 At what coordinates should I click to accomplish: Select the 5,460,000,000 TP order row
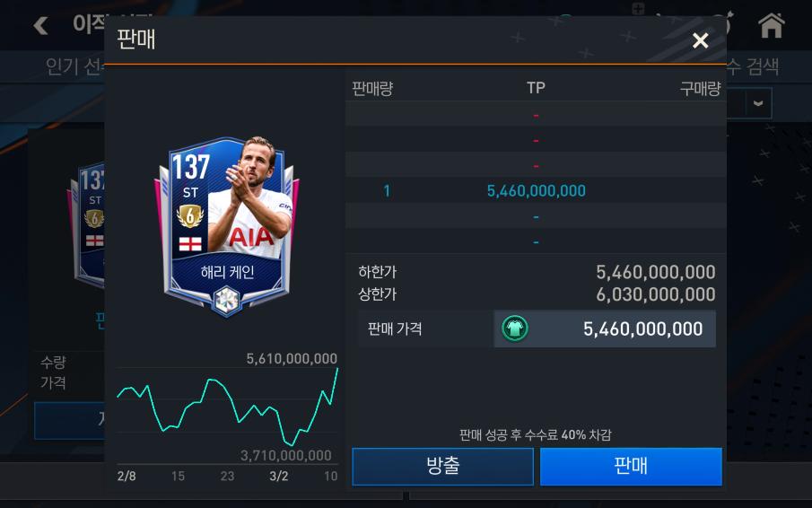pos(536,190)
